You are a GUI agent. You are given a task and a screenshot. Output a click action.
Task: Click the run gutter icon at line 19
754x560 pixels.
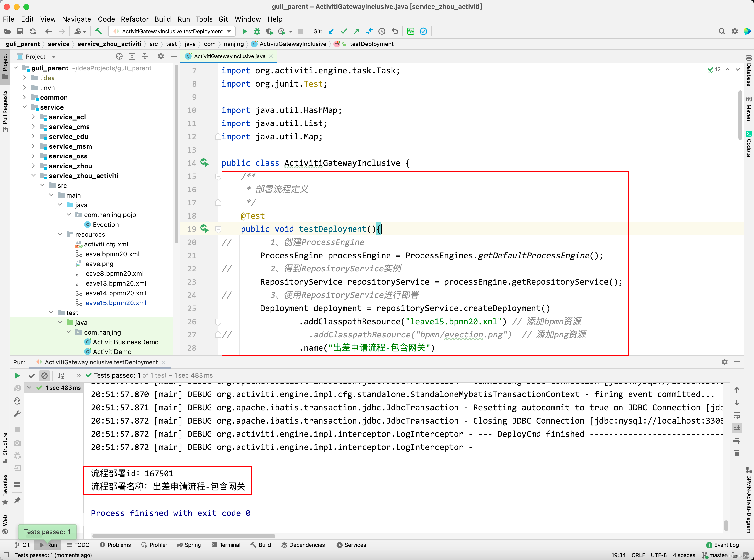(204, 229)
